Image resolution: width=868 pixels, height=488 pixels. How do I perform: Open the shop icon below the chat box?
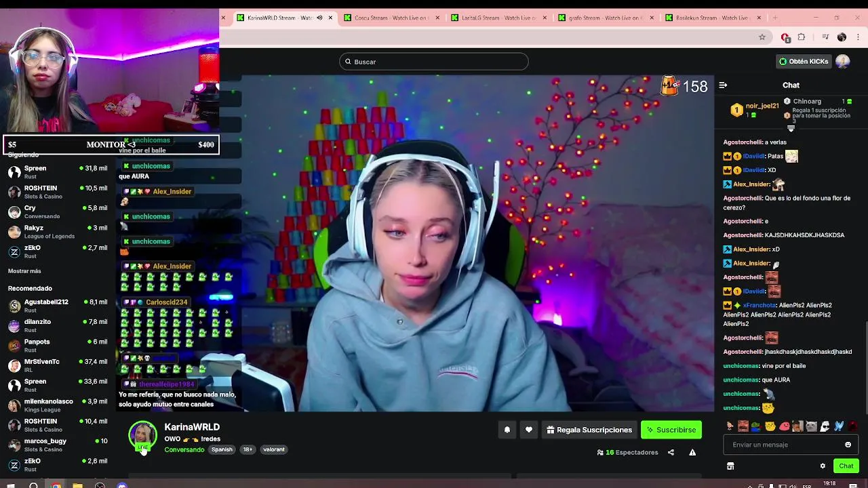pos(730,466)
